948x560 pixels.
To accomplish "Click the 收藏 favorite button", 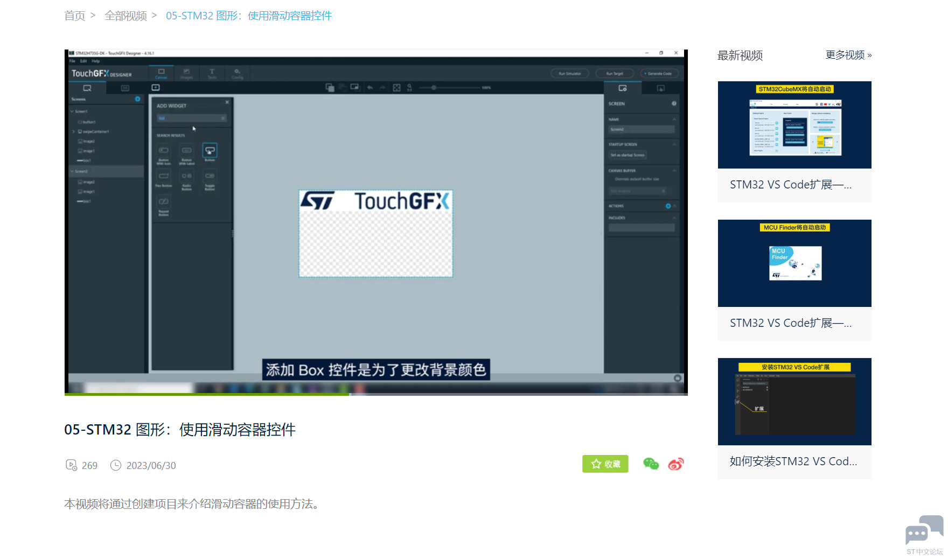I will pyautogui.click(x=605, y=464).
